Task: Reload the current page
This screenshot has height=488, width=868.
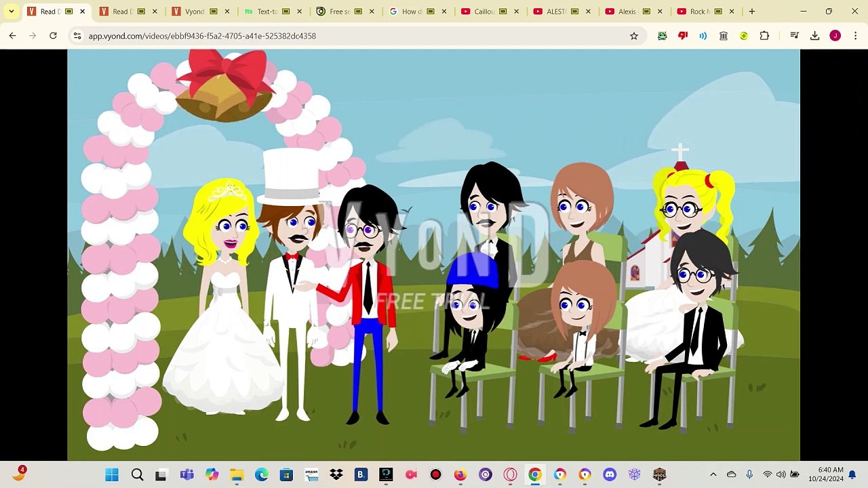Action: [53, 36]
